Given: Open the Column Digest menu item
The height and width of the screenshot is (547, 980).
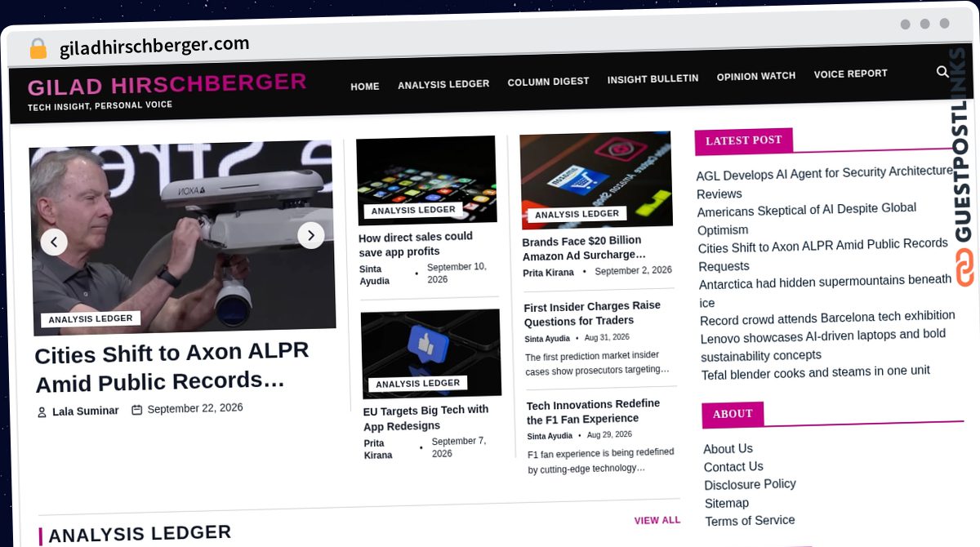Looking at the screenshot, I should [x=548, y=82].
